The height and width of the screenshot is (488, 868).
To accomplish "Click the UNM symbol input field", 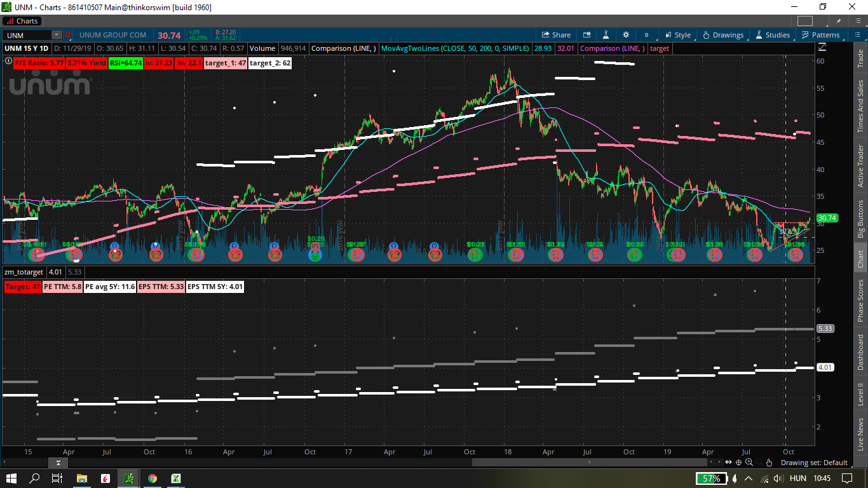I will [27, 35].
